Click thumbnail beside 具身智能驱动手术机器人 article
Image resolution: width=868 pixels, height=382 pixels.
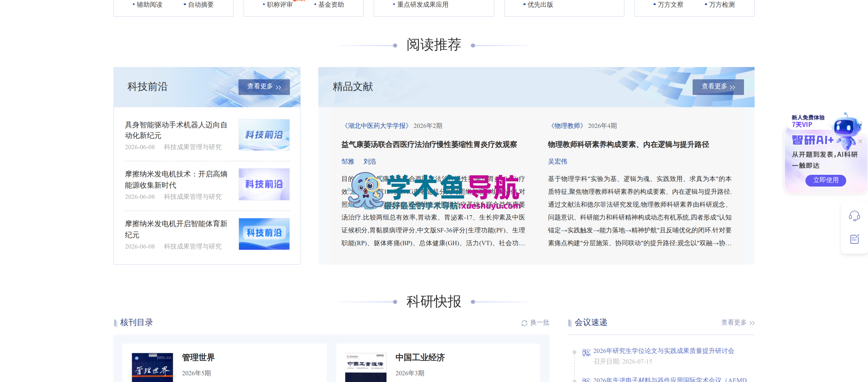pyautogui.click(x=264, y=134)
